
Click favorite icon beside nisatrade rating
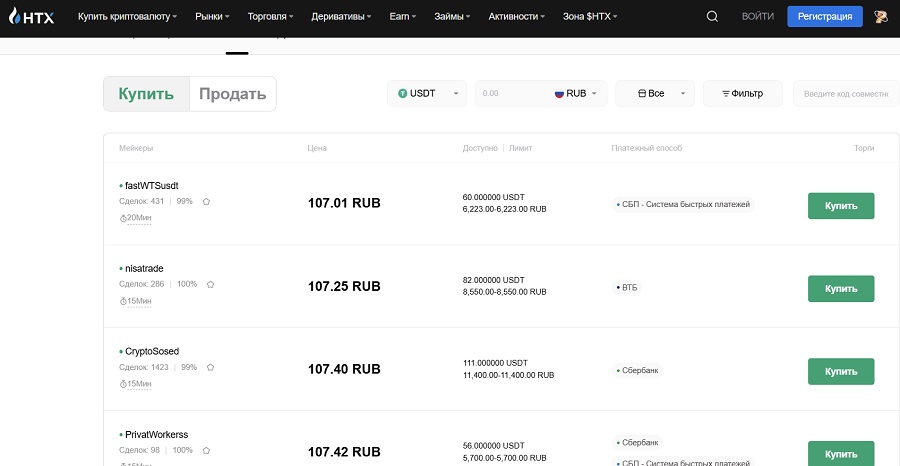click(x=211, y=284)
